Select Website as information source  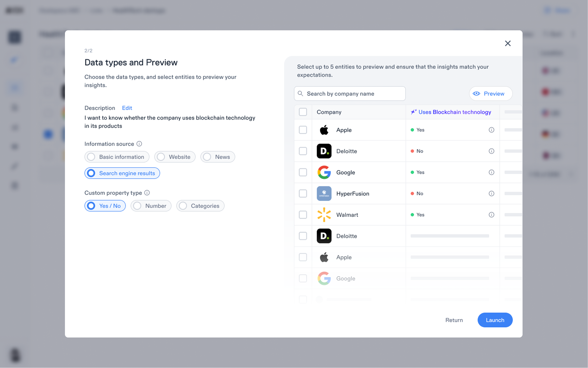coord(175,157)
